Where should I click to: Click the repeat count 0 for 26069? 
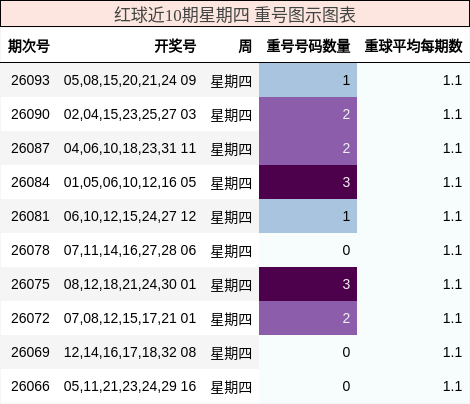coord(308,352)
